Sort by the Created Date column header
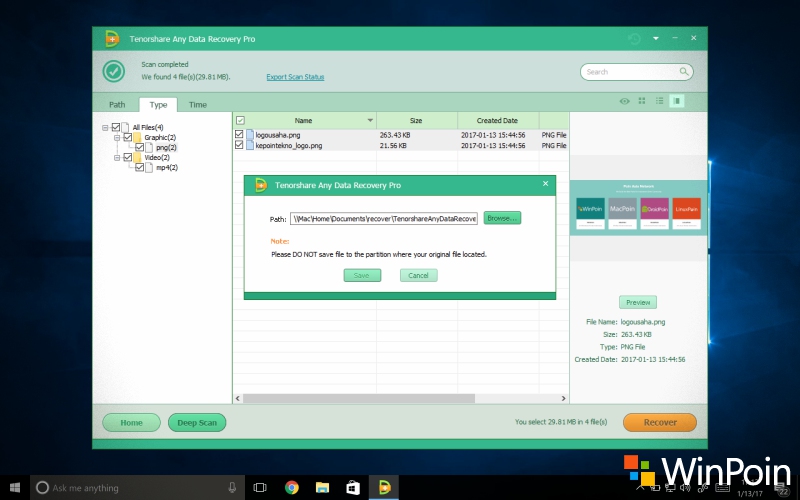This screenshot has height=500, width=800. 497,120
